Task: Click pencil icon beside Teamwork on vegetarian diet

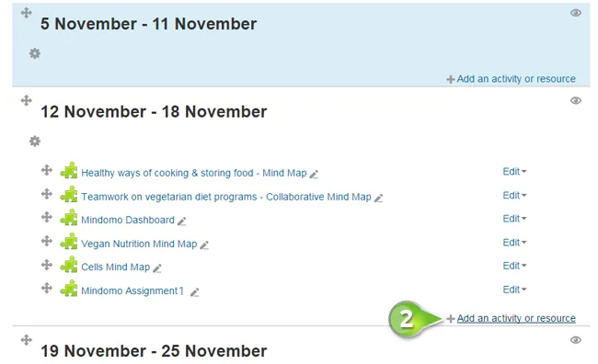Action: (378, 199)
